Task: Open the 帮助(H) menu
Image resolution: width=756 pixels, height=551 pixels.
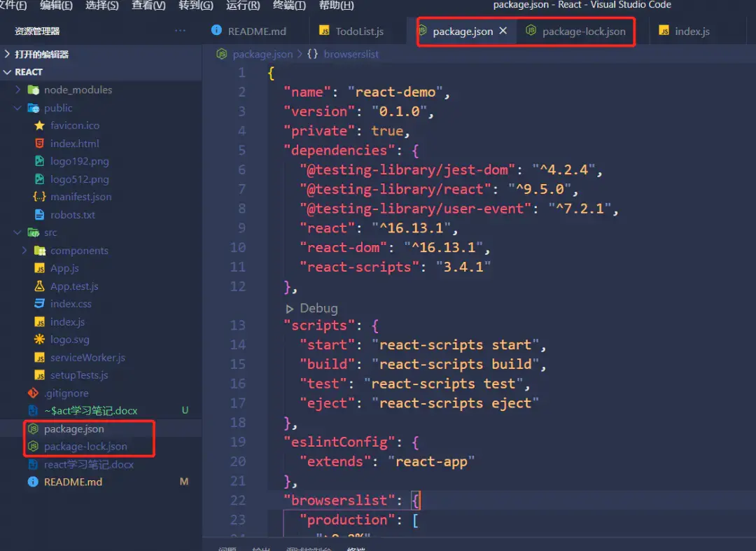Action: coord(337,6)
